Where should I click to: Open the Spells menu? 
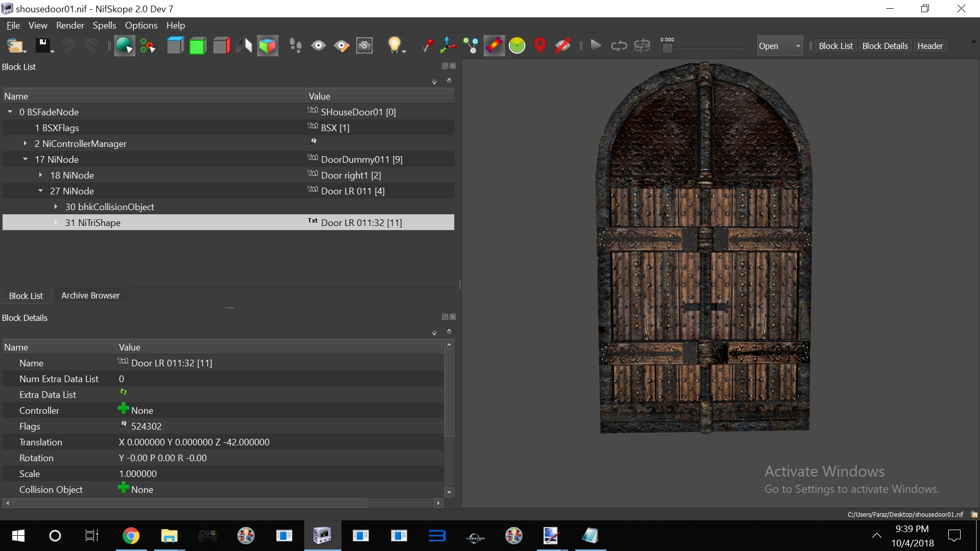tap(104, 26)
